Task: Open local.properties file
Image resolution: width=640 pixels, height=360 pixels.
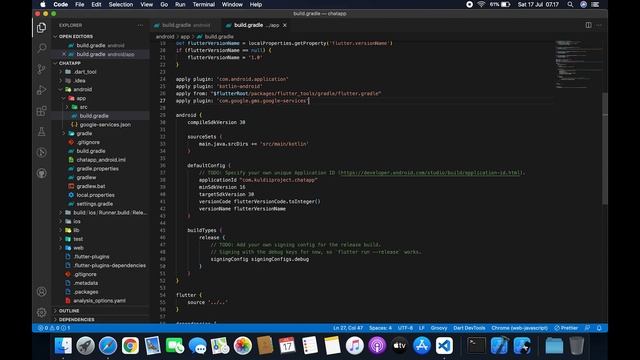Action: point(96,195)
